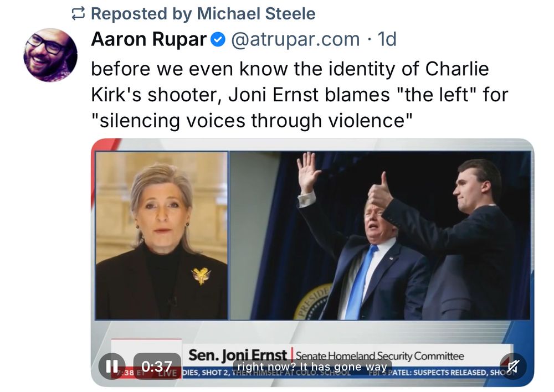
Task: Click the quoted 'silencing voices through violence' line
Action: point(252,121)
